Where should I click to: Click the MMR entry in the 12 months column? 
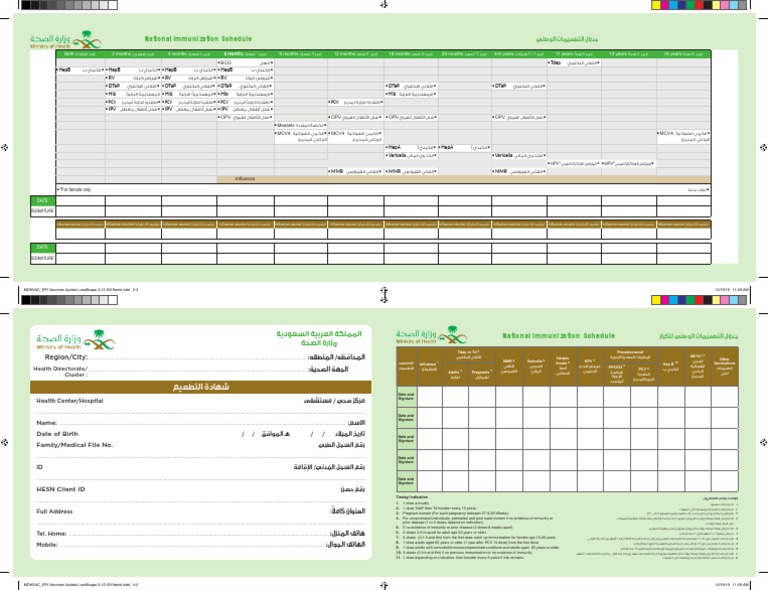(x=355, y=171)
